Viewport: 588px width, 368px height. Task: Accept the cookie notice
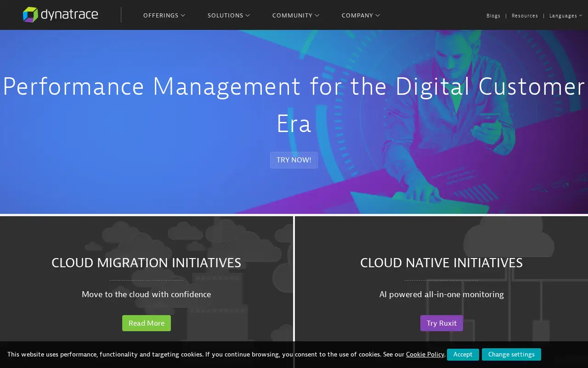463,354
